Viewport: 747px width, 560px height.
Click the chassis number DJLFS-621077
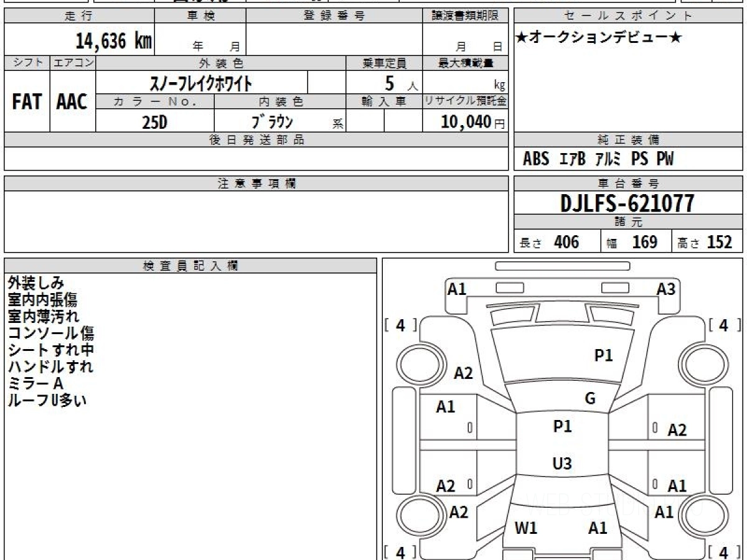coord(627,203)
